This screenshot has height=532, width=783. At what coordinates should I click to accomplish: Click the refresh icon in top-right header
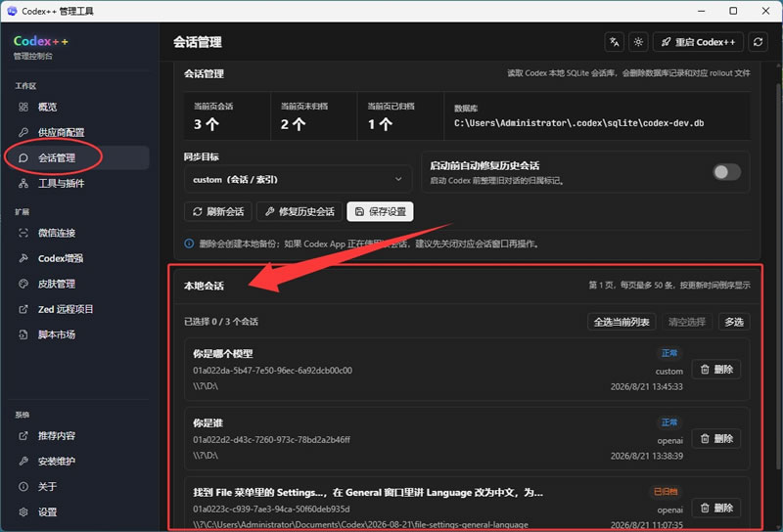tap(758, 42)
